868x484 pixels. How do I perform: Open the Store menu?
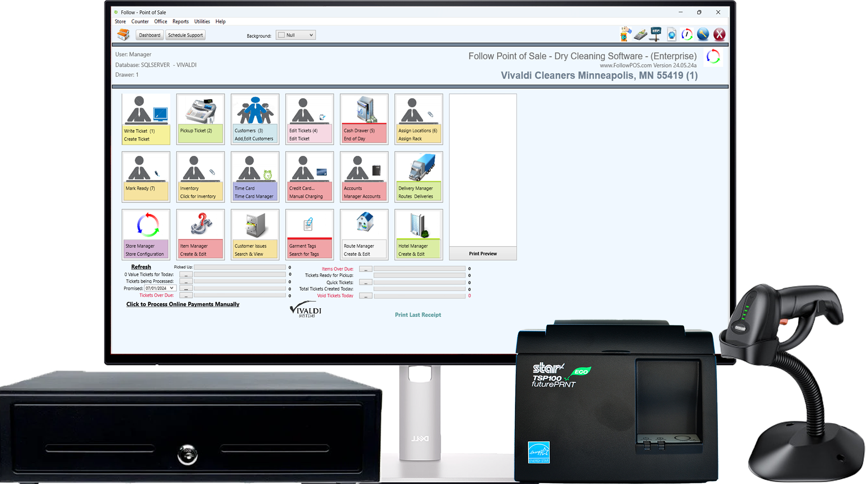pos(120,22)
